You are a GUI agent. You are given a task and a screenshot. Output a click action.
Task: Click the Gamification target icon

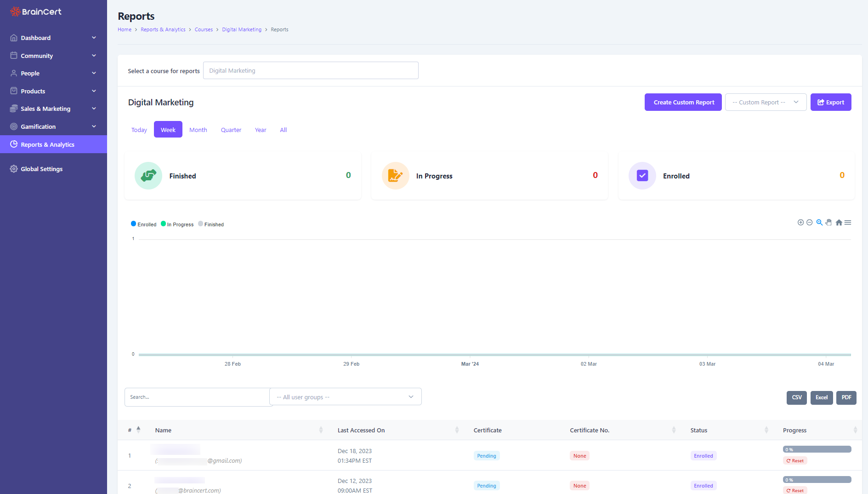(14, 126)
